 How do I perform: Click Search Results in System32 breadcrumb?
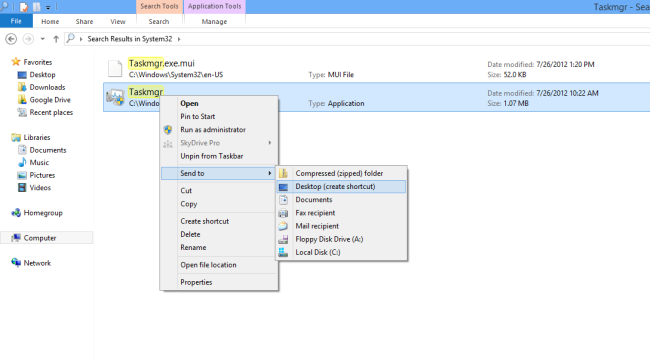pyautogui.click(x=130, y=39)
